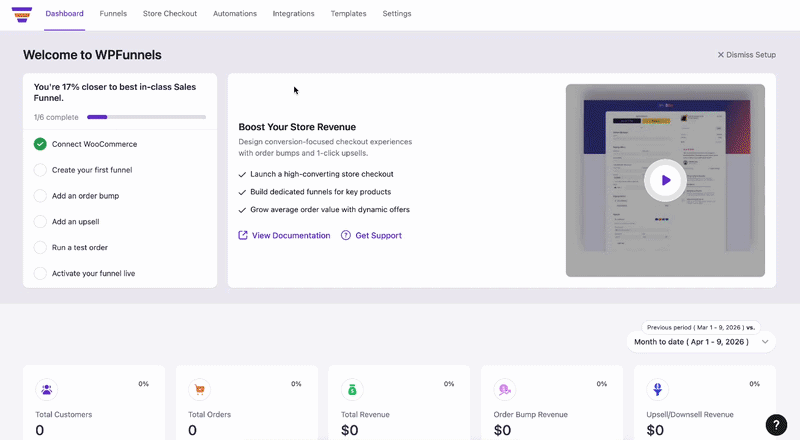This screenshot has width=800, height=440.
Task: Open the Funnels tab
Action: [113, 14]
